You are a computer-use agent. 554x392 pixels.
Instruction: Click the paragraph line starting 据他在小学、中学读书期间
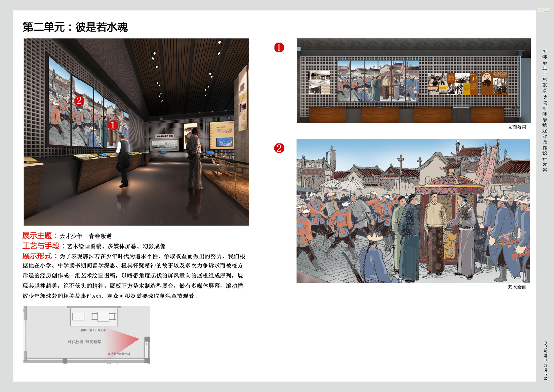(133, 266)
